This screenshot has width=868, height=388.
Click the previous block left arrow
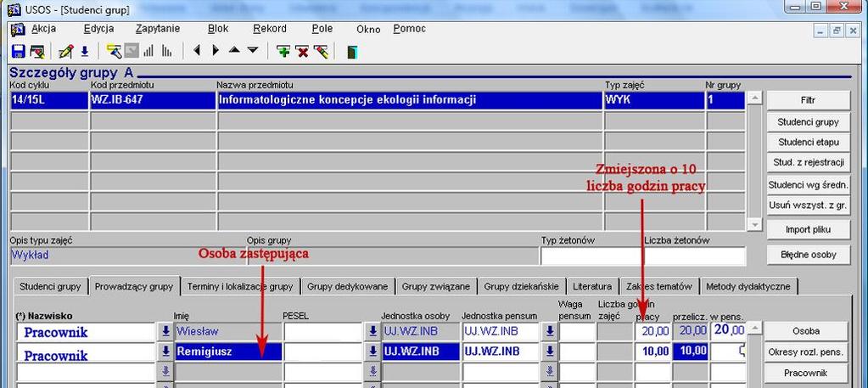(197, 51)
